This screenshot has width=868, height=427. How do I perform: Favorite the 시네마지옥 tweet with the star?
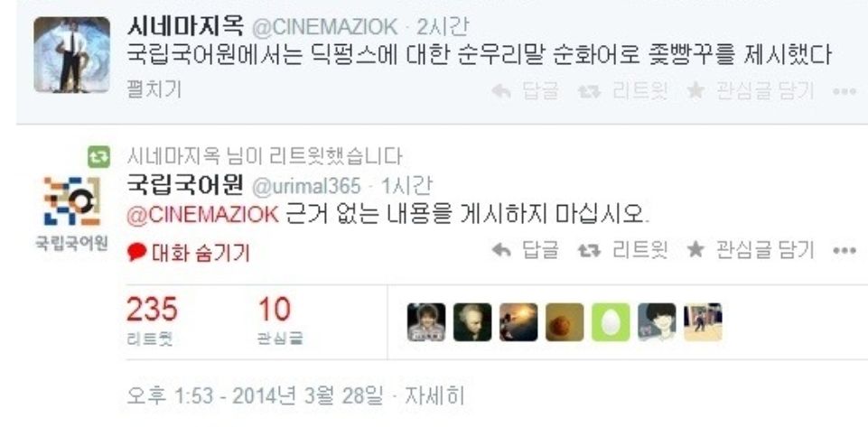pyautogui.click(x=750, y=90)
